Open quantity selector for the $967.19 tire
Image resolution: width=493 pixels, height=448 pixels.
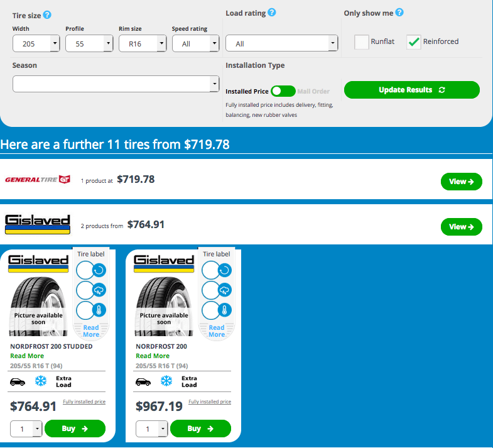point(151,429)
